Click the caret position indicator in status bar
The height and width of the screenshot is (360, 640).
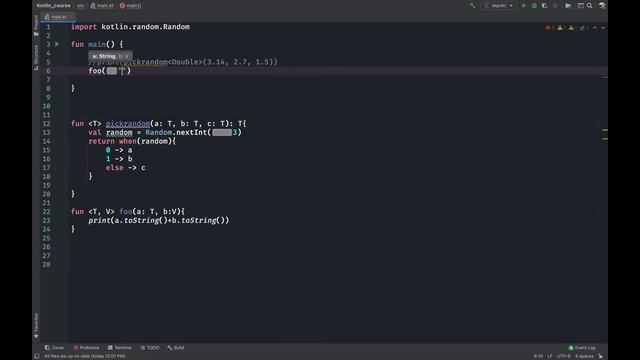[538, 356]
